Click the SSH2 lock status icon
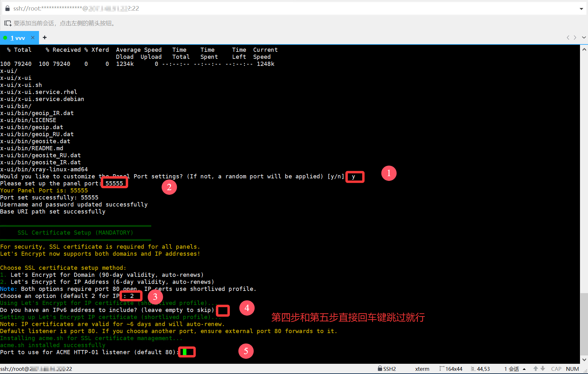This screenshot has height=374, width=588. (x=380, y=369)
